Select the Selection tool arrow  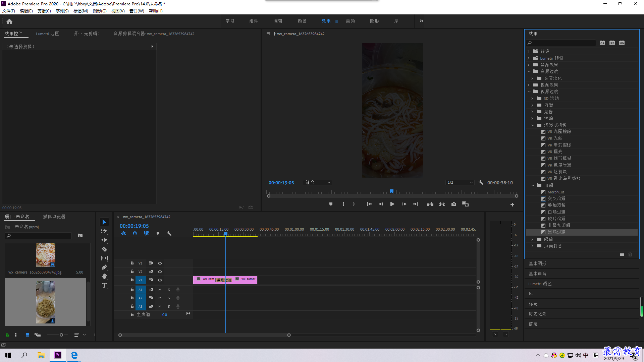click(104, 222)
